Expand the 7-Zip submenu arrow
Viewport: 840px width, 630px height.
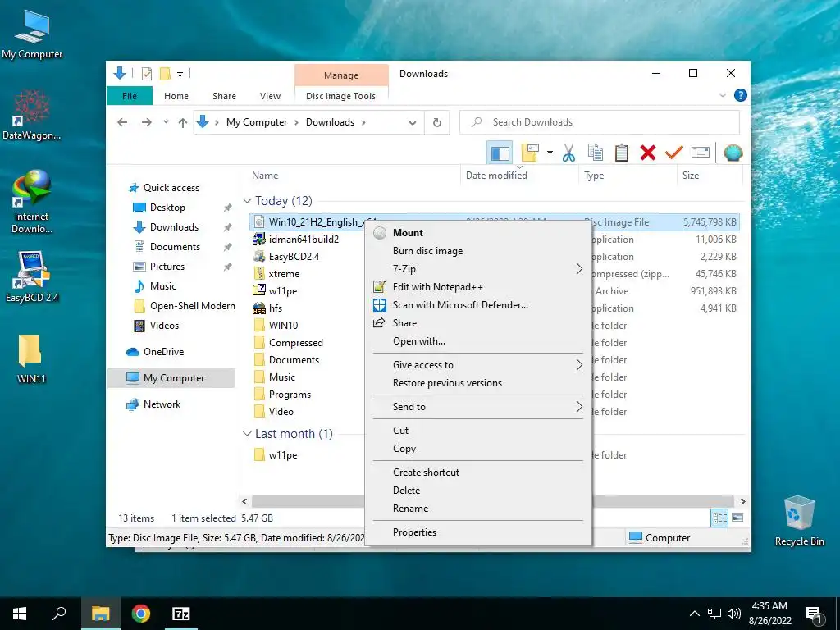(x=579, y=269)
